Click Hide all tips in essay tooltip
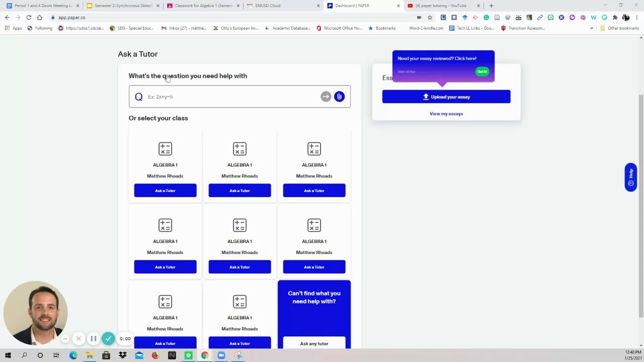 (407, 72)
